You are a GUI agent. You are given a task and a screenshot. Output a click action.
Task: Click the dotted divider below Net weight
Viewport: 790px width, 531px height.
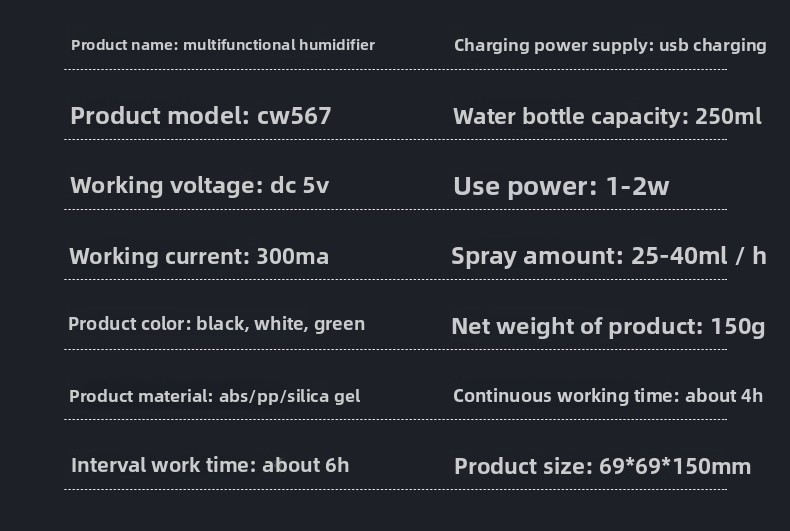pos(590,349)
